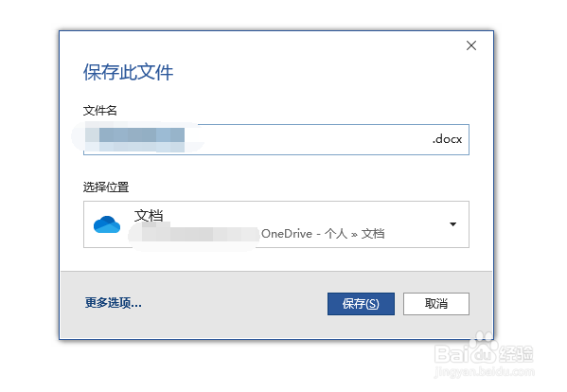
Task: Click the 保存此文件 dialog title
Action: coord(128,72)
